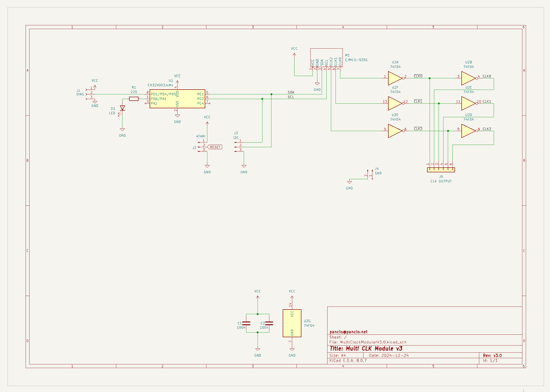The image size is (550, 392).
Task: Click the SDA net label
Action: point(291,92)
